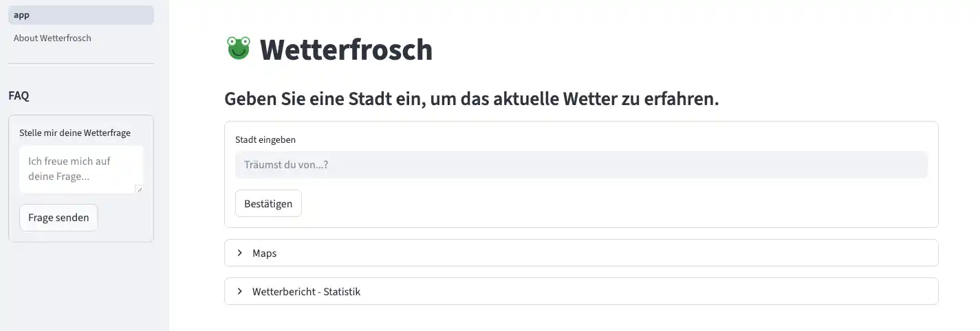This screenshot has height=331, width=980.
Task: Click the Maps expander chevron arrow
Action: [x=240, y=253]
